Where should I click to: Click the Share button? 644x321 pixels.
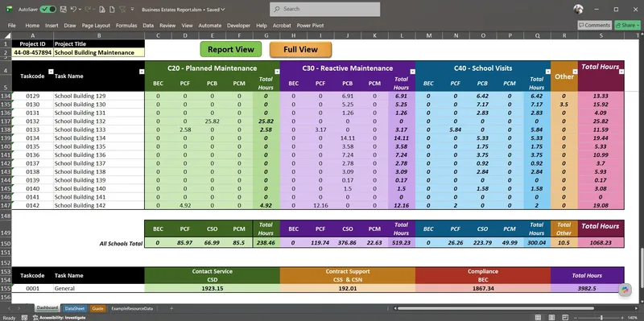point(628,26)
